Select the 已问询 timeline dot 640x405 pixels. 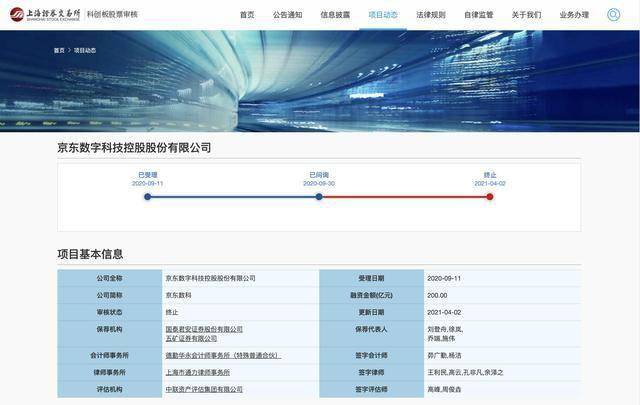click(319, 197)
